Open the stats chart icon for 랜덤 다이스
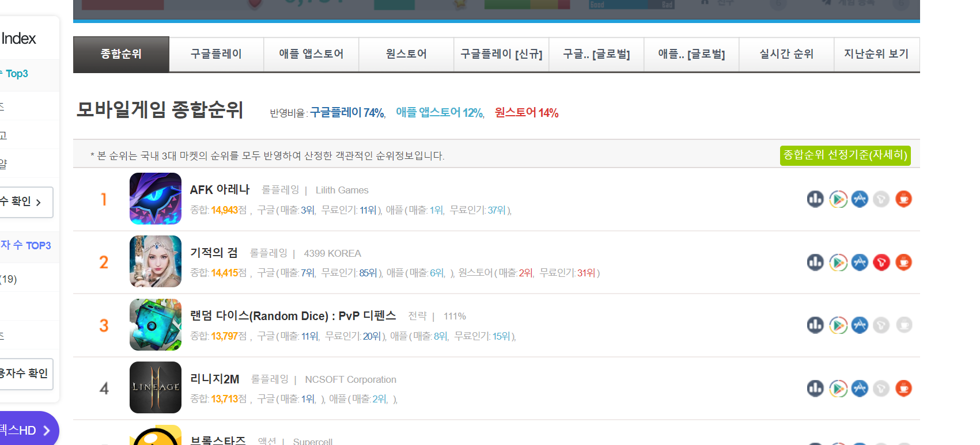The image size is (980, 445). pyautogui.click(x=815, y=325)
